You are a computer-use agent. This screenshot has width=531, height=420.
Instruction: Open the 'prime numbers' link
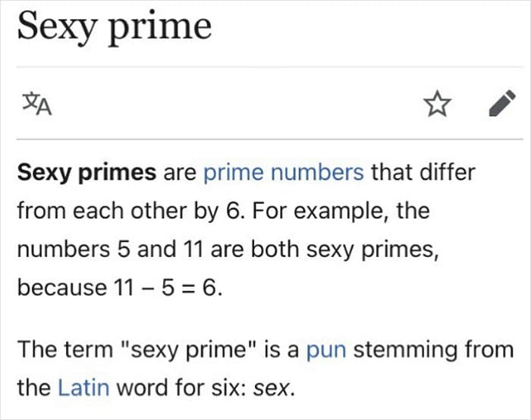tap(284, 172)
